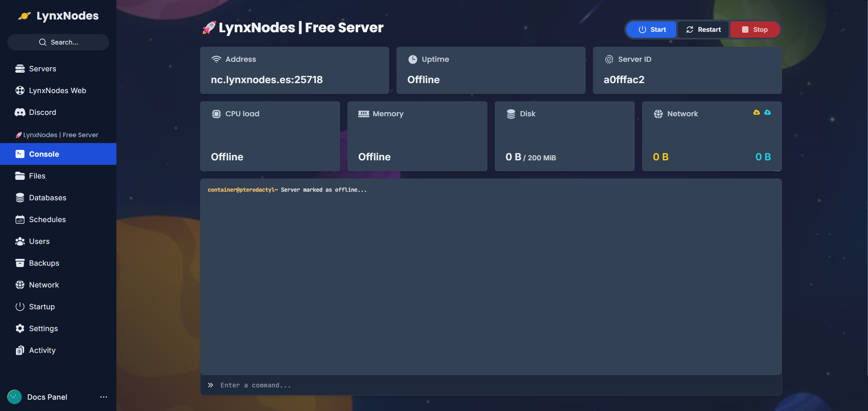The width and height of the screenshot is (868, 411).
Task: Click the CPU load Offline value
Action: (x=227, y=157)
